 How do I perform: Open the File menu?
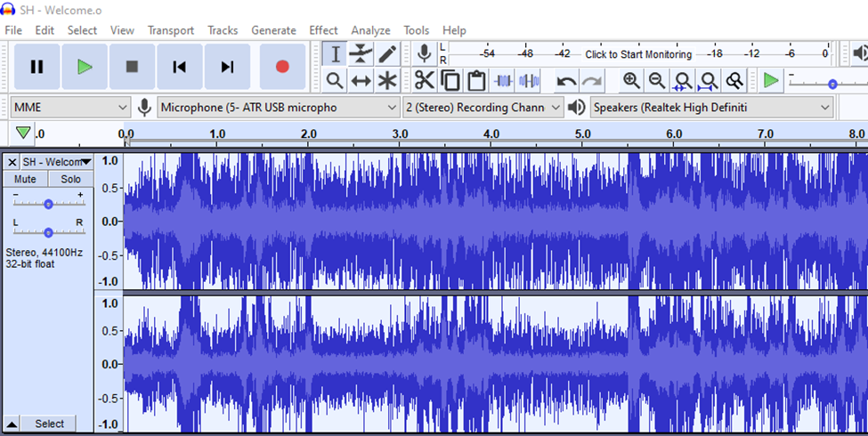tap(13, 30)
